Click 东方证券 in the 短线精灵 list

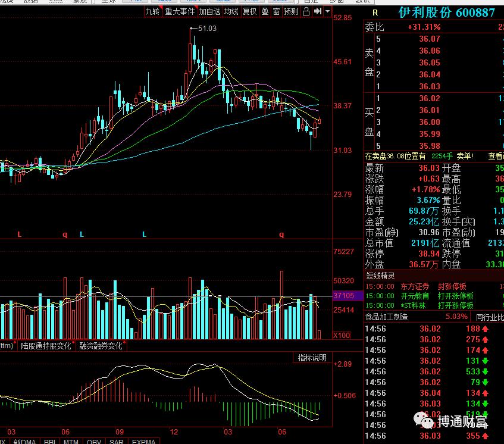415,286
